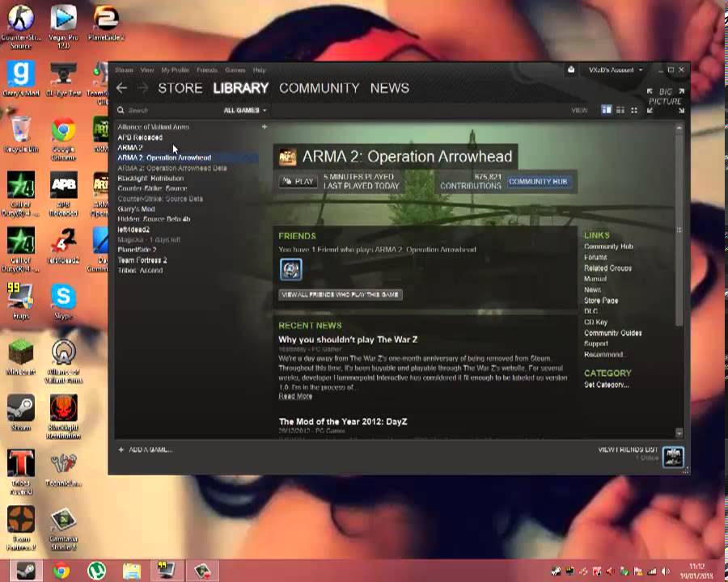Open the Recycle Bin on desktop

tap(21, 135)
